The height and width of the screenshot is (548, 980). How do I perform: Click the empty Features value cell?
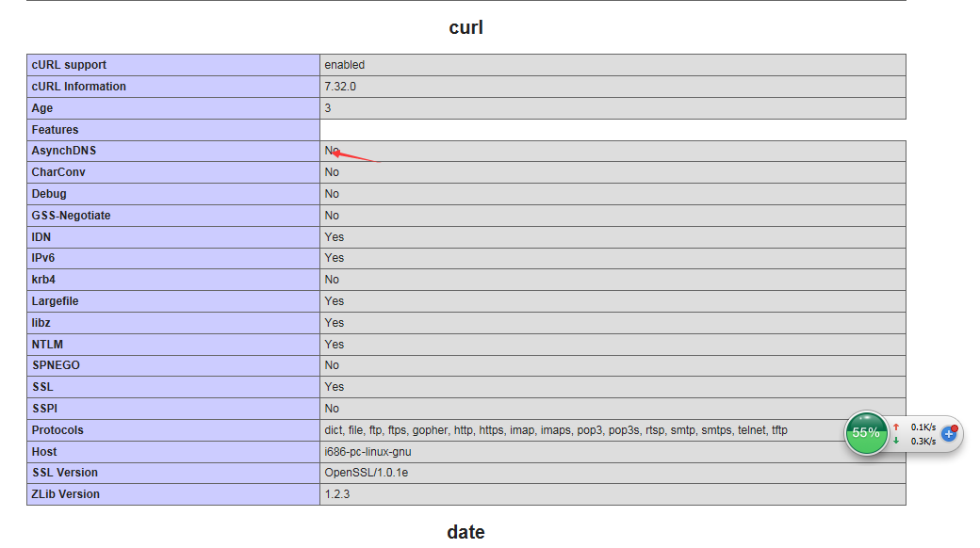(612, 130)
